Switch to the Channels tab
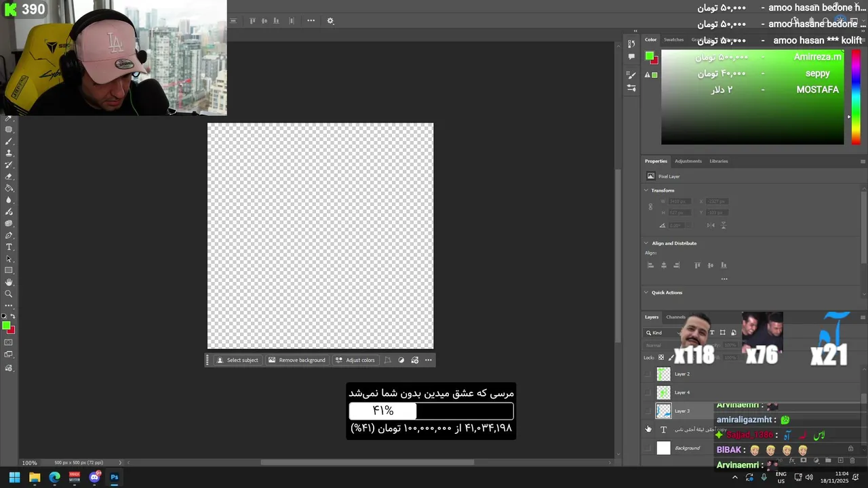This screenshot has width=868, height=488. pyautogui.click(x=675, y=317)
